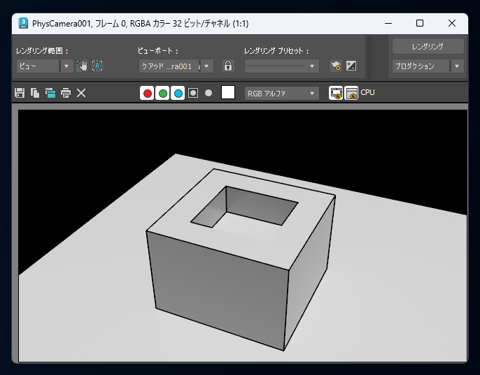Open the render setup dialog icon
Image resolution: width=480 pixels, height=375 pixels.
coord(336,66)
